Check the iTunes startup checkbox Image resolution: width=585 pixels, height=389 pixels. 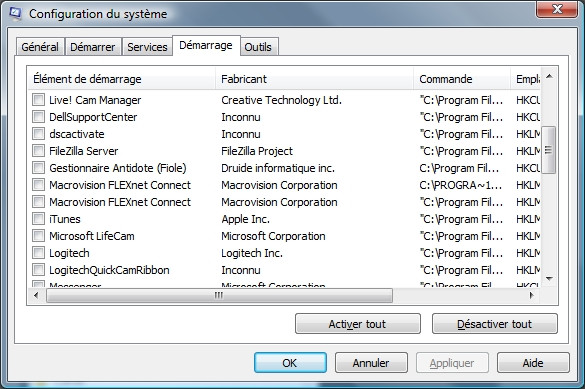click(x=38, y=219)
